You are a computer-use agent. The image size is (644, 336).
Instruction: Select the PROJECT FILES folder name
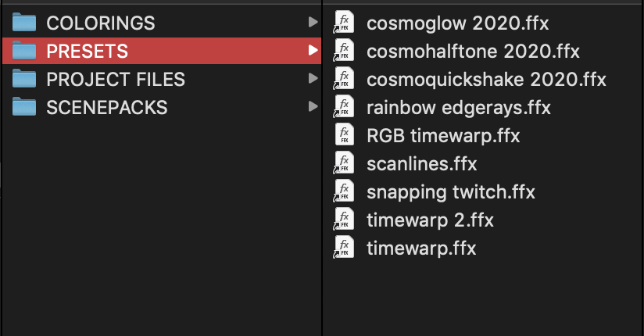pos(116,79)
